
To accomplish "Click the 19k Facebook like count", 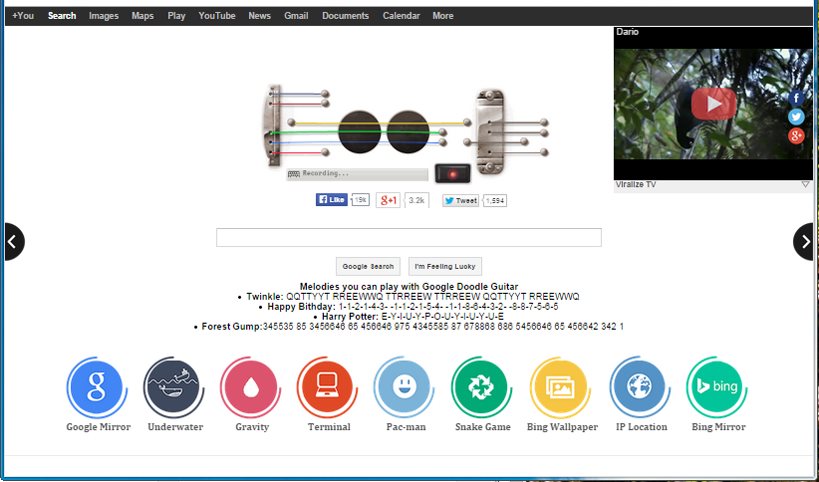I will 360,200.
